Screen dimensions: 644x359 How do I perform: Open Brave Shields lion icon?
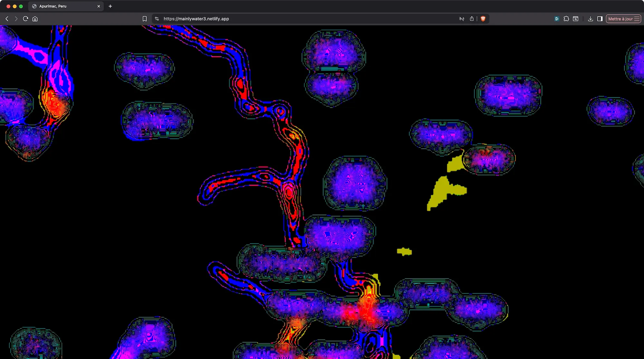(483, 19)
